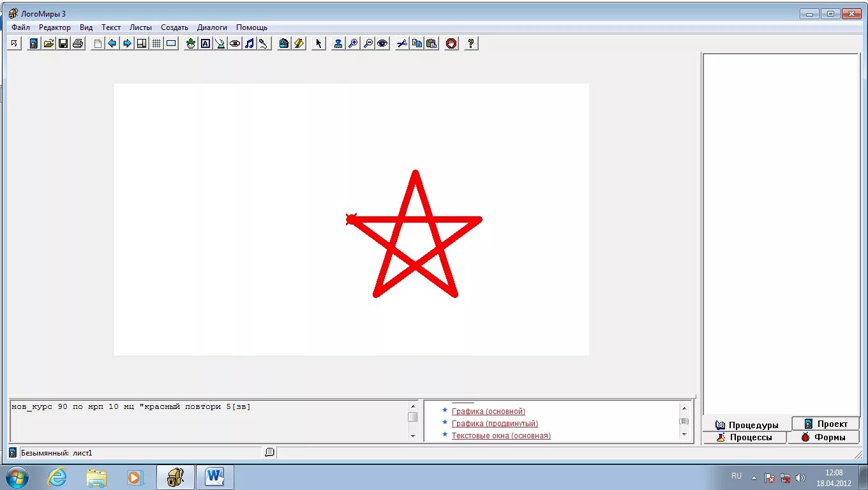
Task: Copy with the two-pages icon
Action: click(417, 43)
